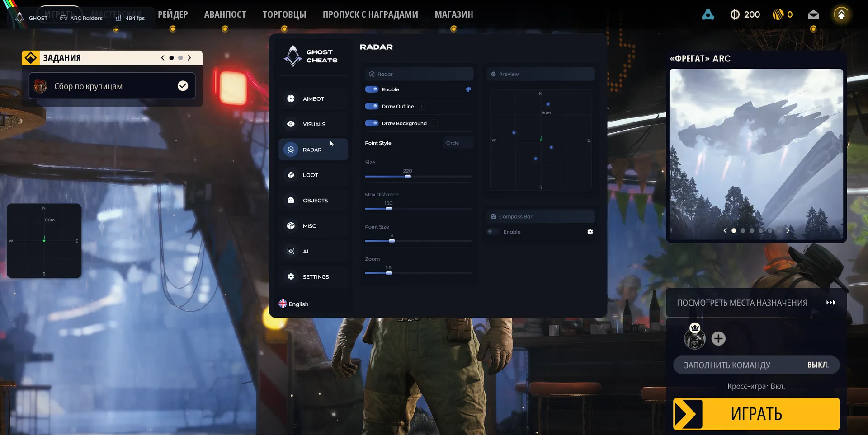Open the VISUALS eye icon section
Image resolution: width=868 pixels, height=435 pixels.
coord(291,124)
